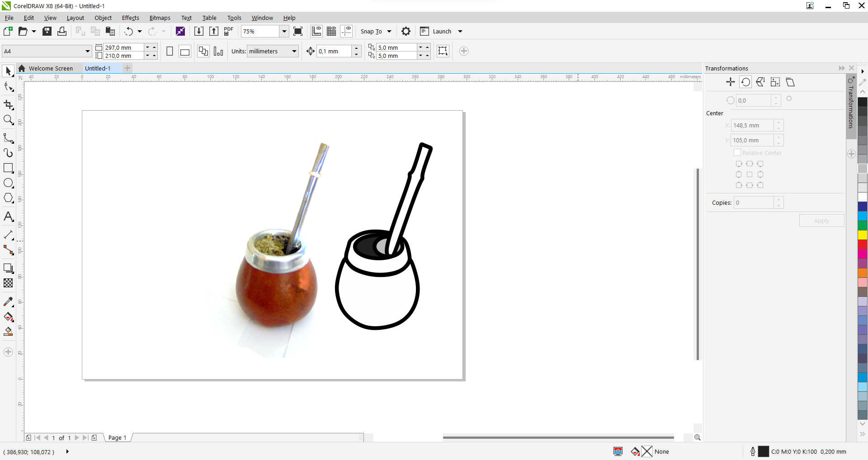Select the Pick tool
This screenshot has height=460, width=868.
8,71
